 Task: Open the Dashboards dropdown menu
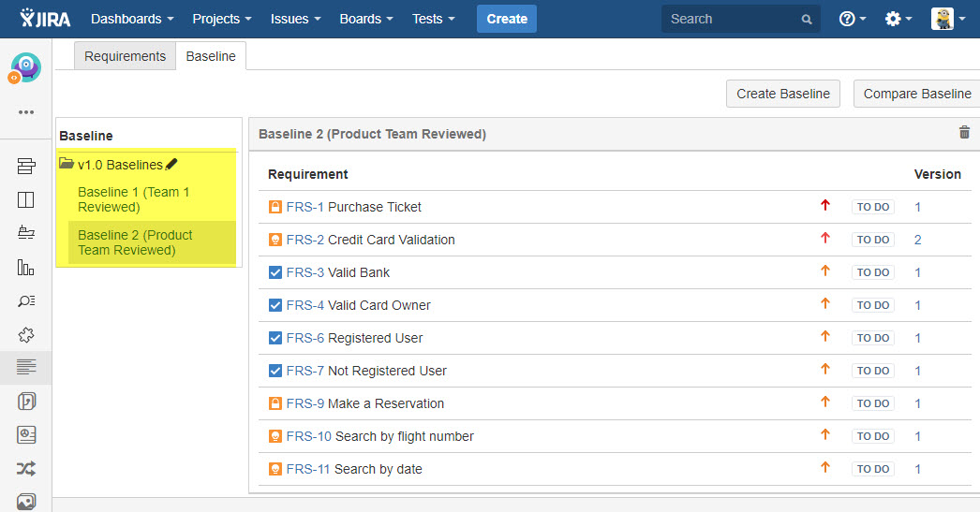(132, 19)
